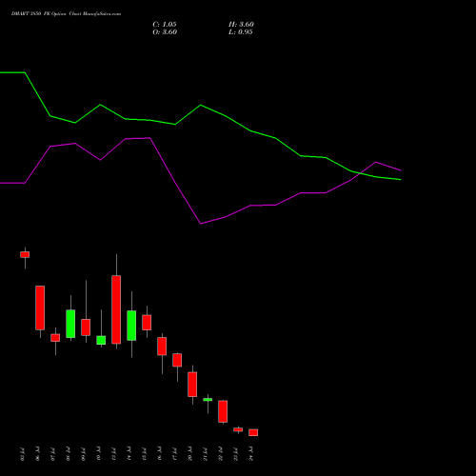Select the tall red candle above 13 Jul
Screen dimensions: 476x476
pos(116,309)
